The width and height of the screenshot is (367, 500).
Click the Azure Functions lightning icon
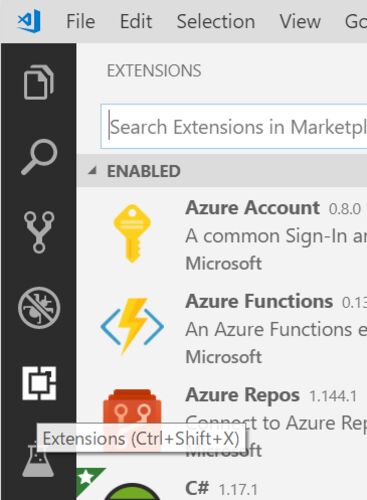click(x=132, y=325)
